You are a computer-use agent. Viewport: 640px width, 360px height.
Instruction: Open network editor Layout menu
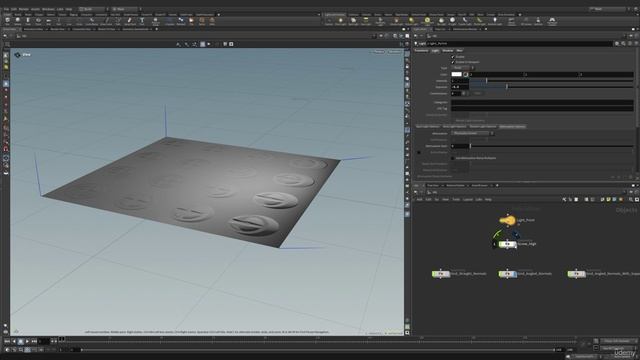point(468,199)
